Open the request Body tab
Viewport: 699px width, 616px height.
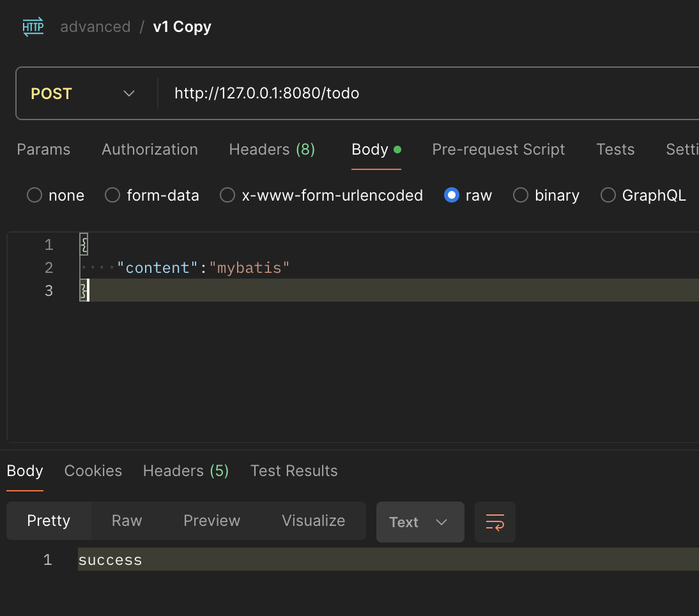[376, 150]
